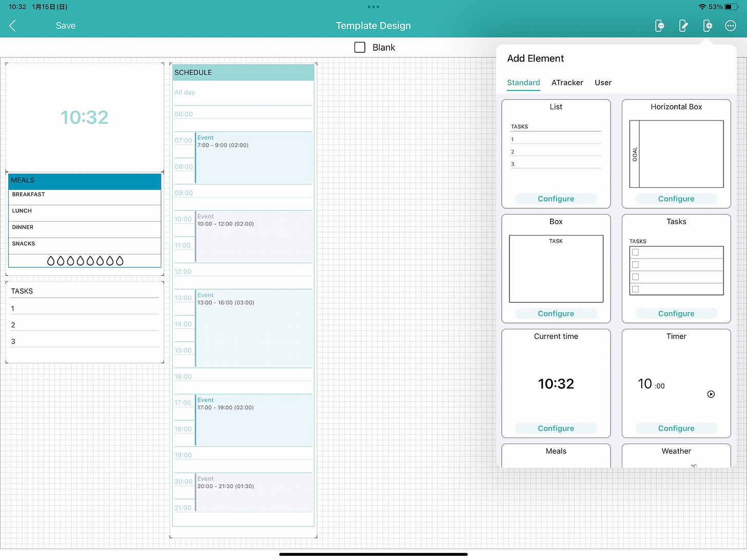Open the ellipsis more-options icon
Screen dimensions: 747x560
coord(731,25)
